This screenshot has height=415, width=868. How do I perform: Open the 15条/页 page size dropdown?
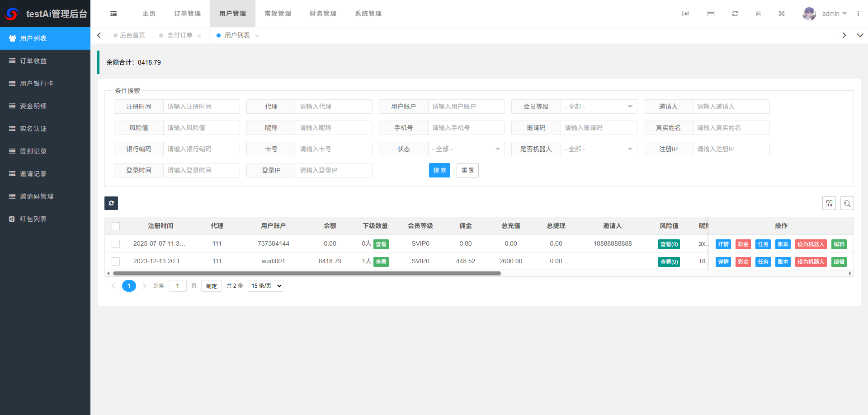tap(265, 285)
